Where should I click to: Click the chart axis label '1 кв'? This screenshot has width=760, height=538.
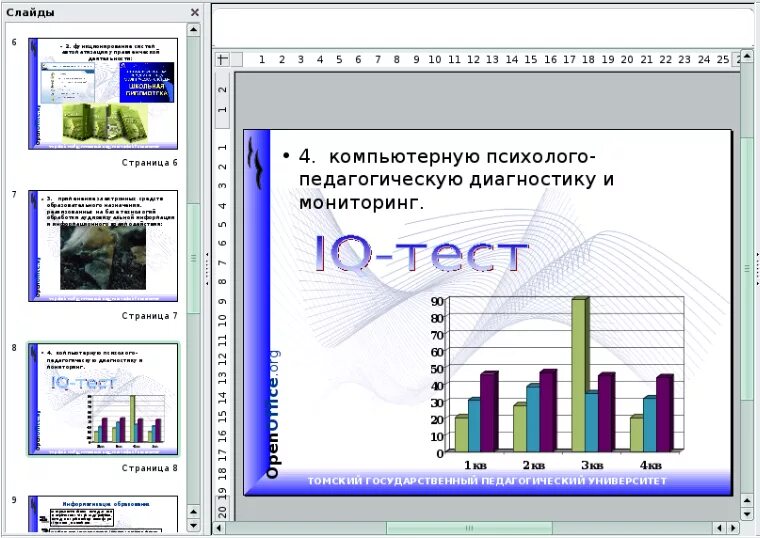pyautogui.click(x=475, y=465)
